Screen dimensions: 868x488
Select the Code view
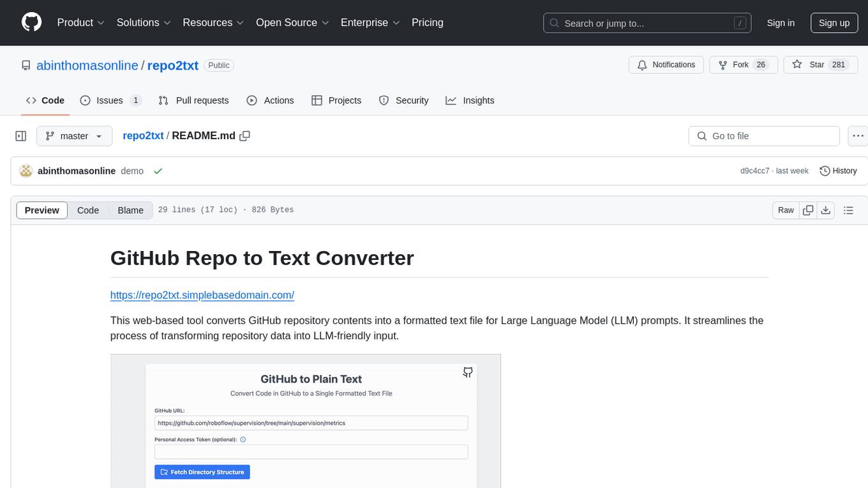coord(88,210)
